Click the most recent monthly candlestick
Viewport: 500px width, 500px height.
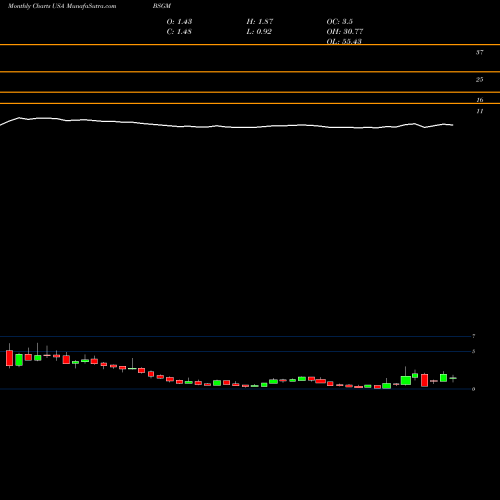point(453,378)
